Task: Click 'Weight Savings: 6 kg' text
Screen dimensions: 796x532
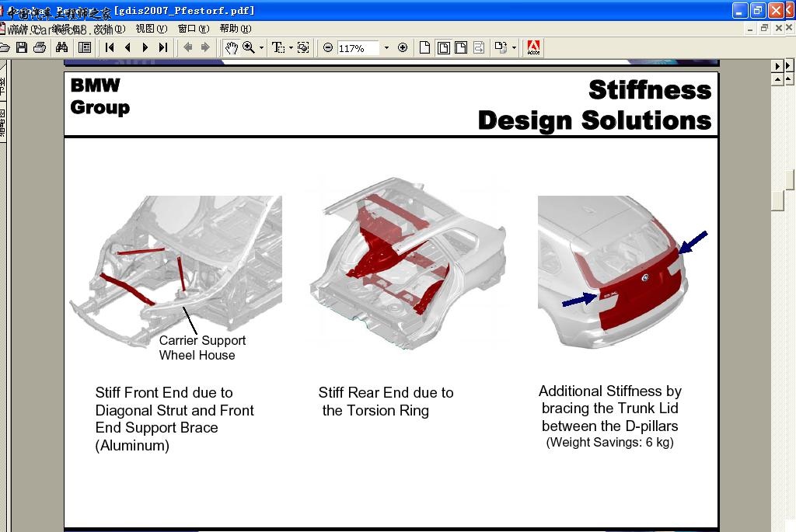Action: pyautogui.click(x=609, y=442)
